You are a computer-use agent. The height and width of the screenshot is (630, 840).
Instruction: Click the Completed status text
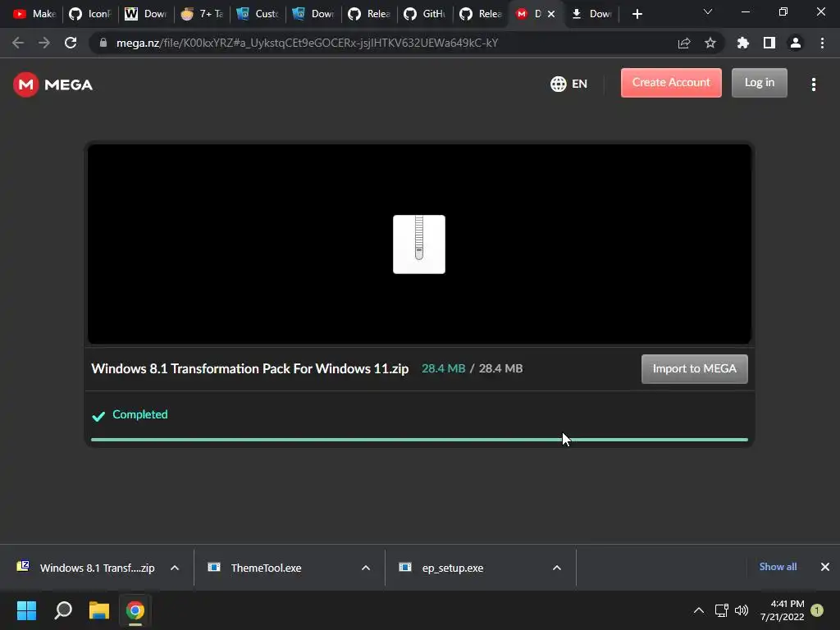[139, 414]
